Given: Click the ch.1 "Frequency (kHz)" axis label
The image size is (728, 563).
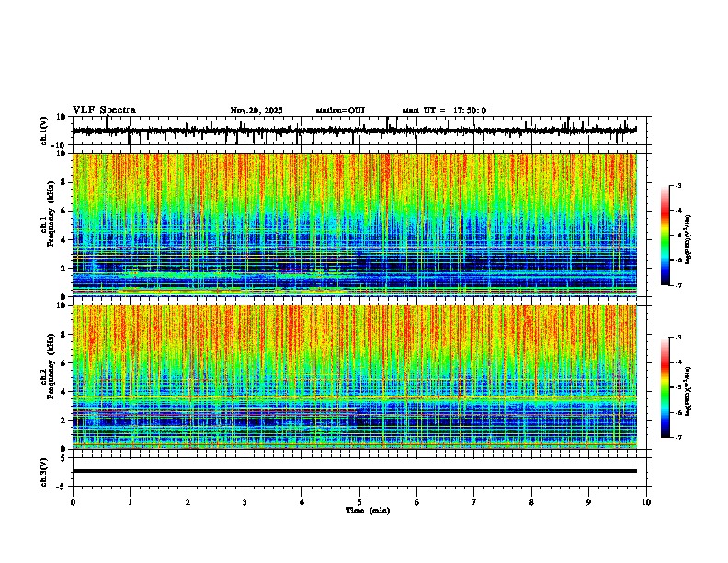Looking at the screenshot, I should pyautogui.click(x=51, y=213).
